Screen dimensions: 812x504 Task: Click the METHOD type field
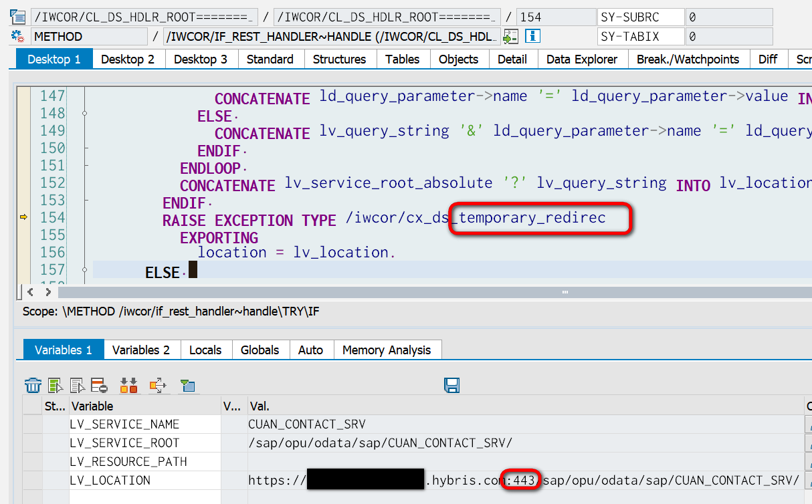tap(89, 37)
